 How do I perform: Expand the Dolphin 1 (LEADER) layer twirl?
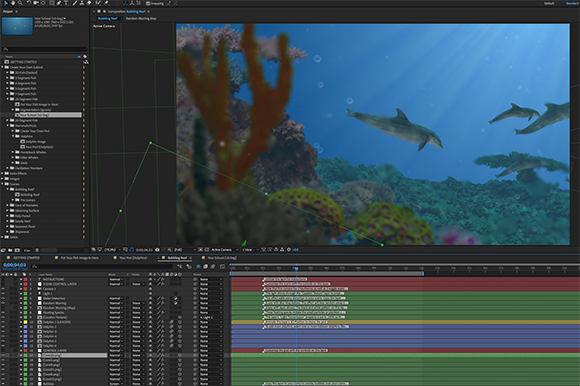21,322
